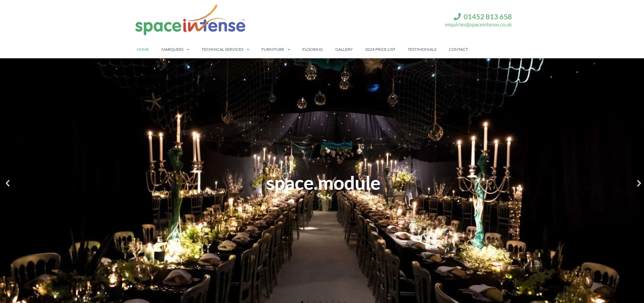Click the Technical Services menu label
The height and width of the screenshot is (303, 644).
coord(222,49)
